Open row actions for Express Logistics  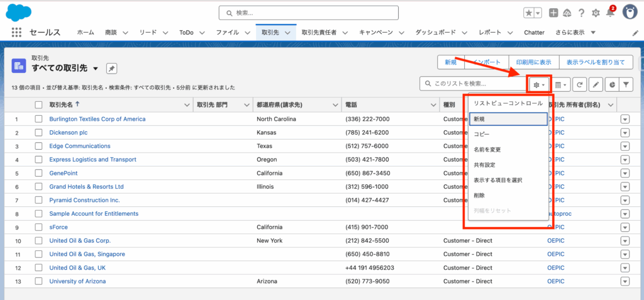click(x=625, y=160)
